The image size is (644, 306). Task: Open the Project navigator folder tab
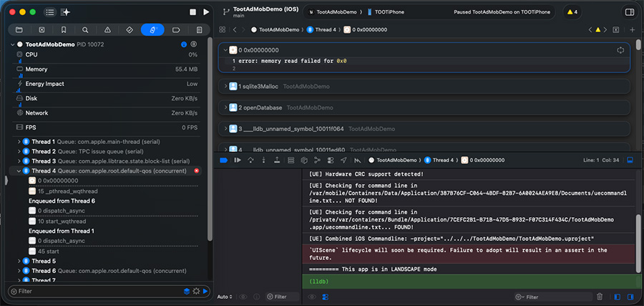[x=19, y=29]
